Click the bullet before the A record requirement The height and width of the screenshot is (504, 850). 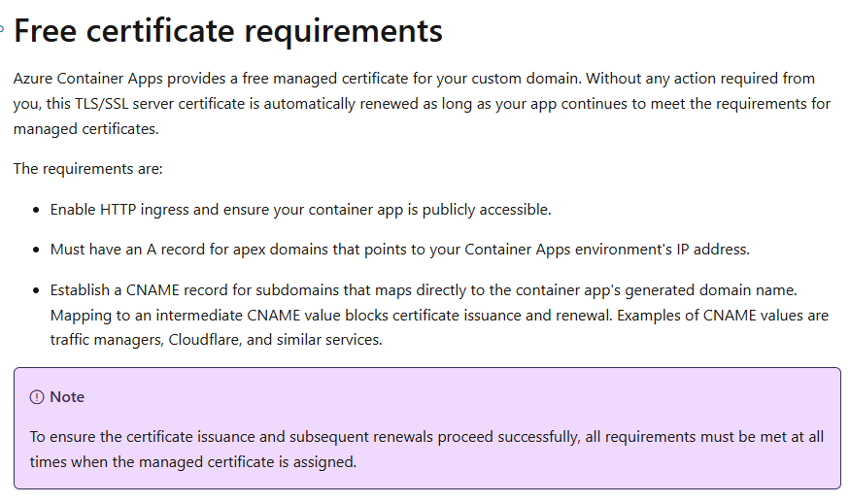coord(37,251)
